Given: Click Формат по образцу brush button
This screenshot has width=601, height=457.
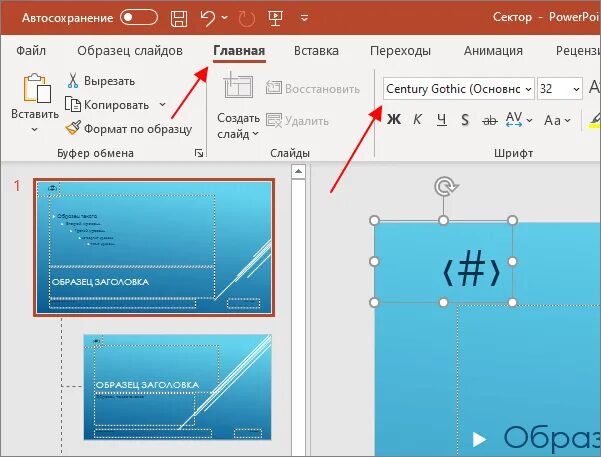Looking at the screenshot, I should (x=128, y=129).
